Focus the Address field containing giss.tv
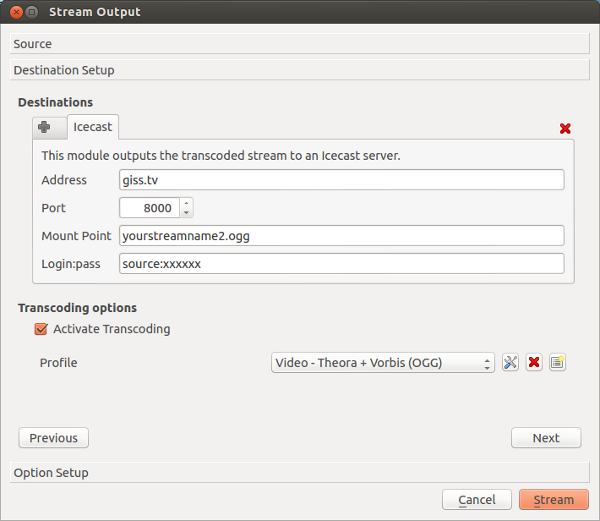 tap(341, 180)
